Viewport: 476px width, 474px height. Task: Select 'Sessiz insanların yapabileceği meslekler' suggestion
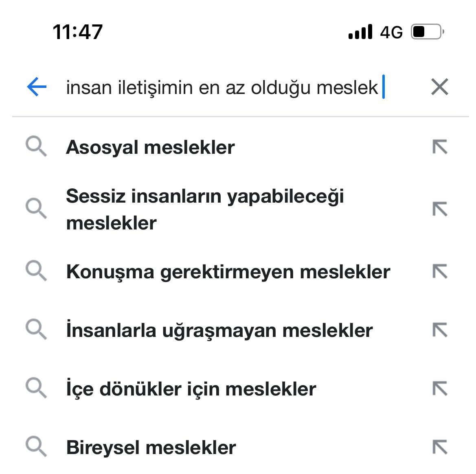click(205, 209)
